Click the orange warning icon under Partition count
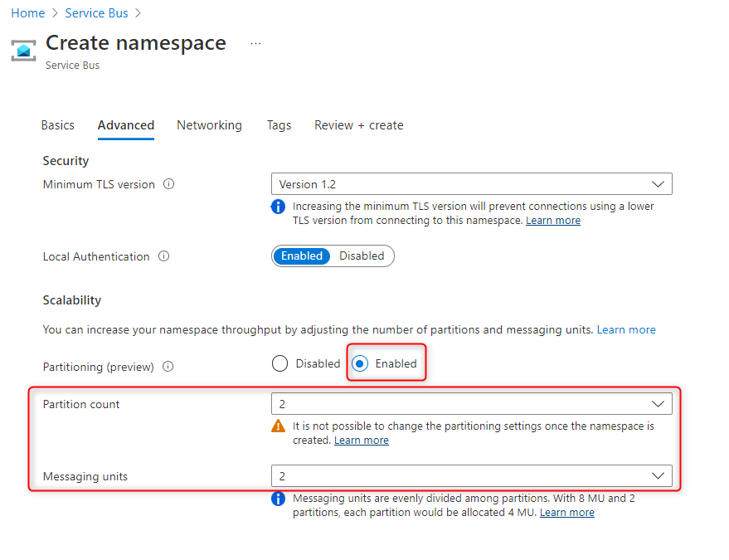Screen dimensions: 729x560 279,426
